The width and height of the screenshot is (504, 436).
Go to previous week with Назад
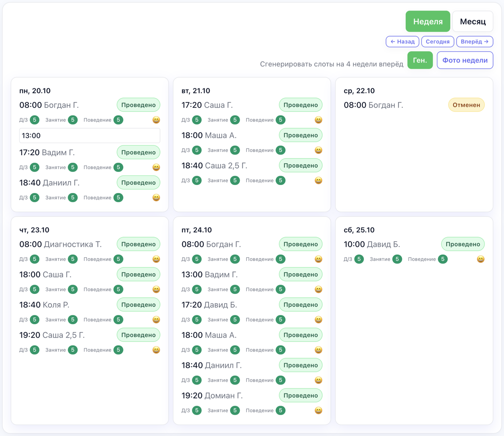pos(402,42)
